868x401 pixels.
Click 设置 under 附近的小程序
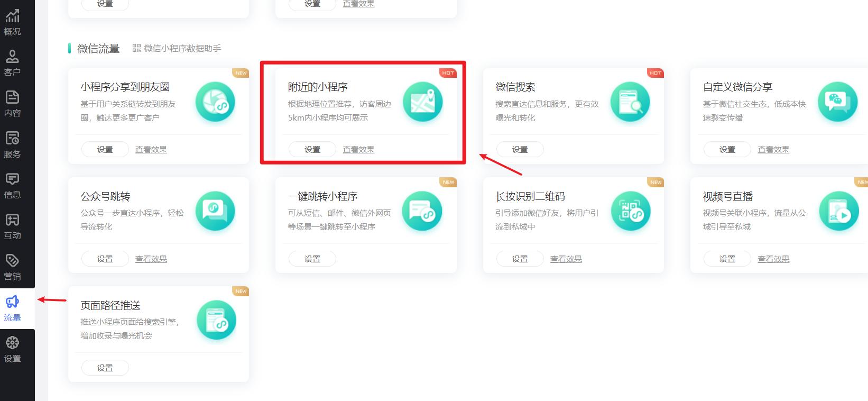[x=312, y=149]
